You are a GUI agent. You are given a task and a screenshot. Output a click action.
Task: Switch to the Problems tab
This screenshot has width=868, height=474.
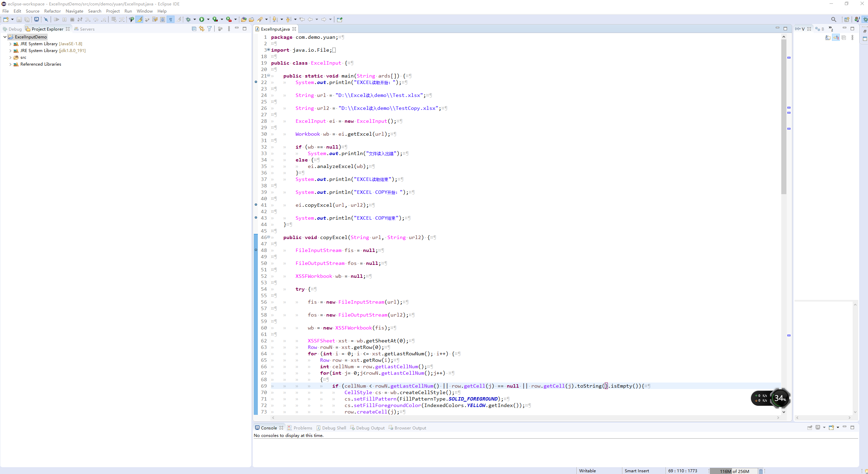point(302,428)
